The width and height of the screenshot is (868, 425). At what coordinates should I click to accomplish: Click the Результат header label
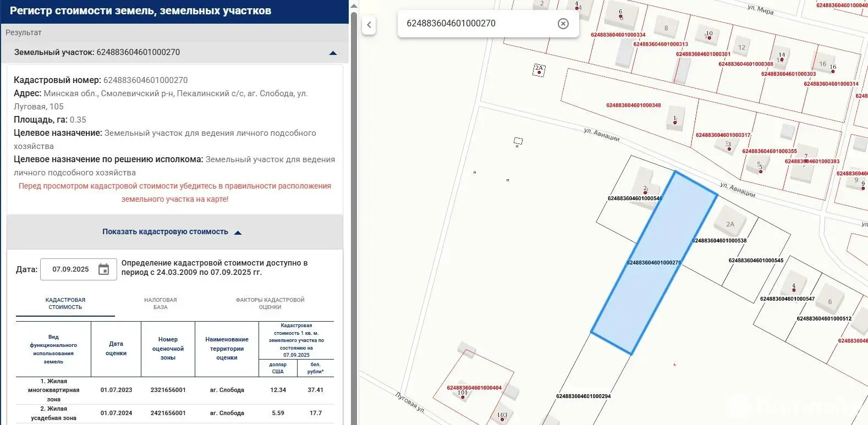point(24,32)
